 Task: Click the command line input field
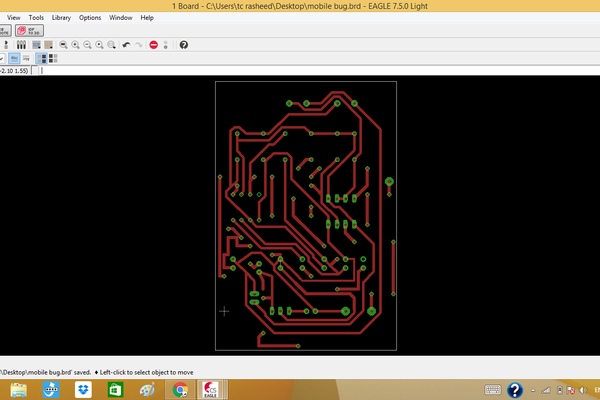coord(300,71)
